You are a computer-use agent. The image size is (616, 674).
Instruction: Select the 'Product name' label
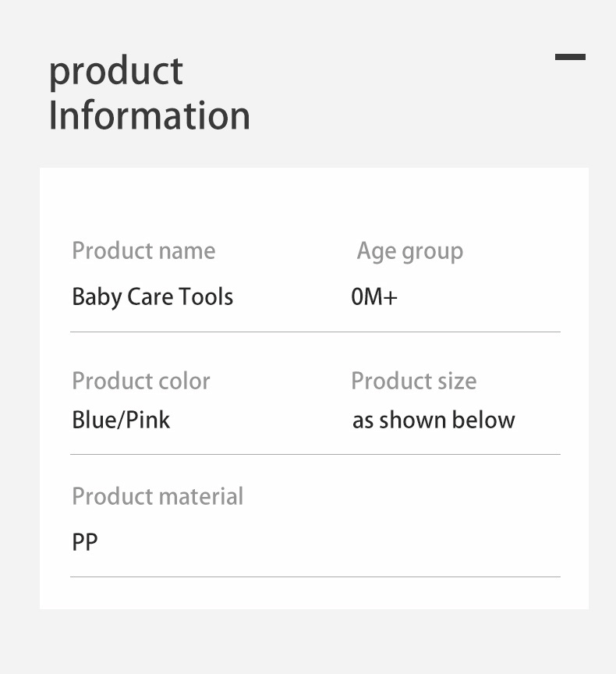click(x=143, y=251)
